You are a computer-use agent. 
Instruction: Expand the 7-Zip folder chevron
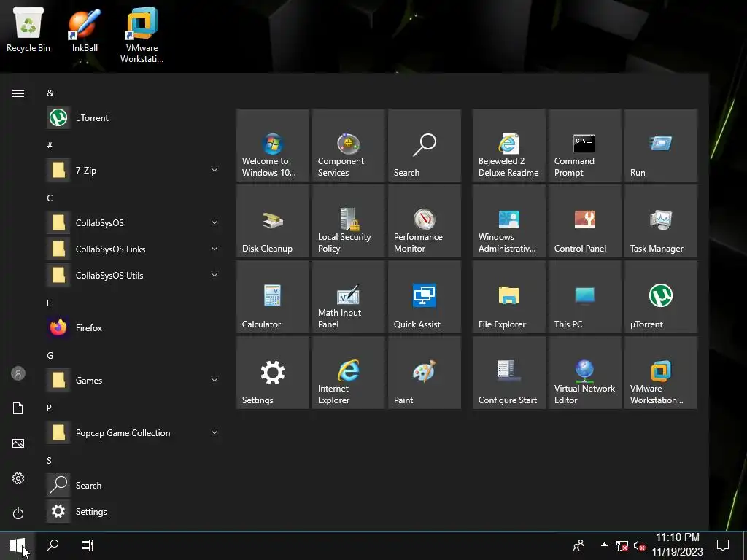(x=214, y=170)
